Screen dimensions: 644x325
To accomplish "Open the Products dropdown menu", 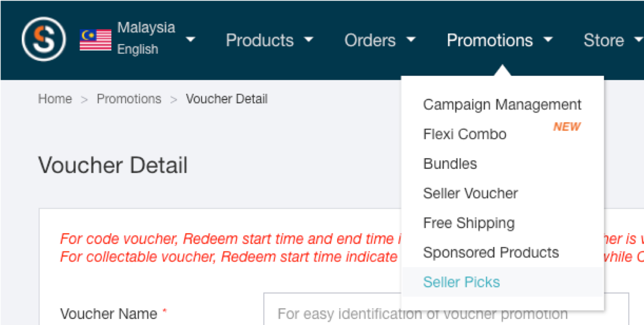I will pyautogui.click(x=269, y=40).
